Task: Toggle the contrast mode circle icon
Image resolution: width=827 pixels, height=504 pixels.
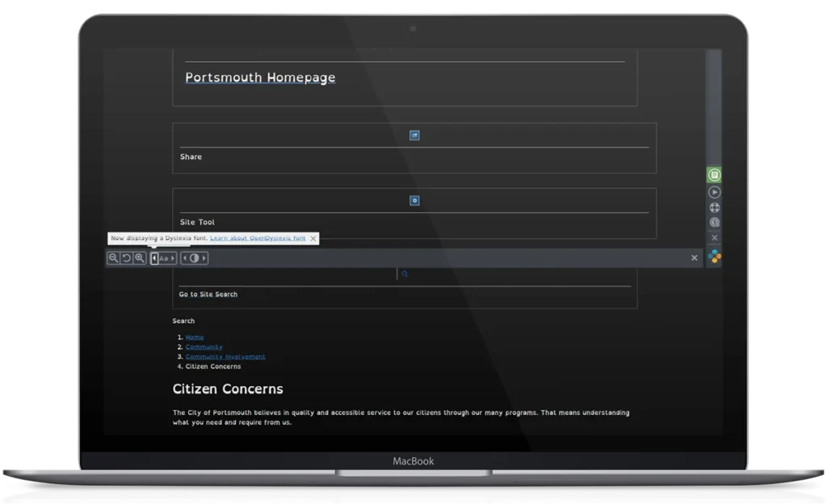Action: [x=193, y=258]
